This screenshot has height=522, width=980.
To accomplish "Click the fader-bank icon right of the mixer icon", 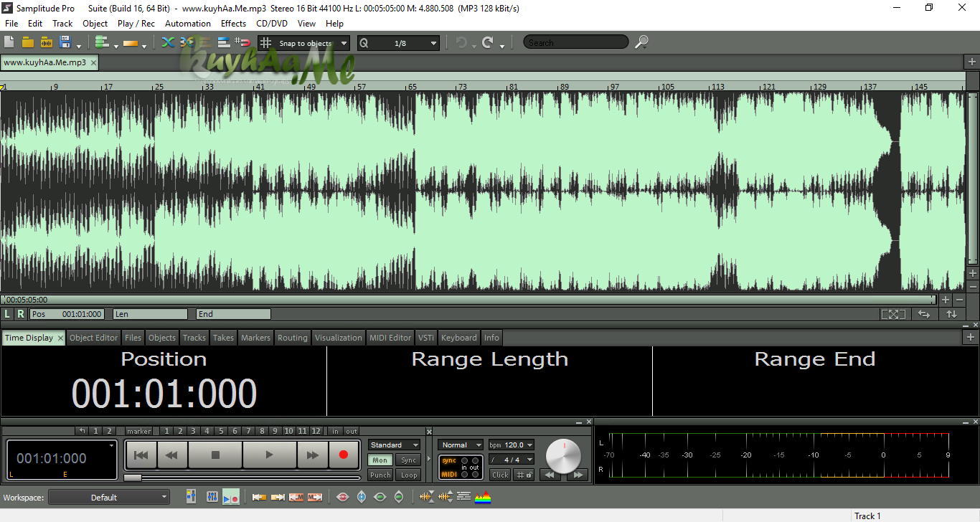I will click(x=212, y=497).
